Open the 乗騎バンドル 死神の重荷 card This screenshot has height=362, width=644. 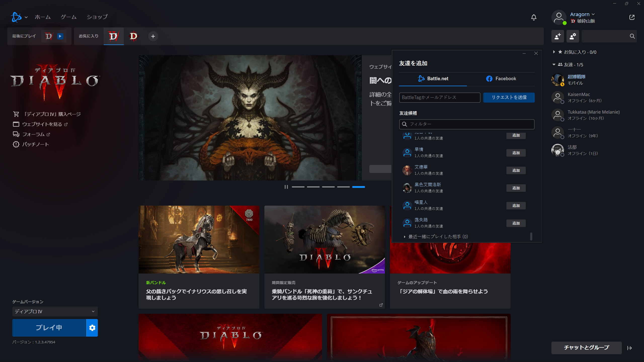pos(325,257)
